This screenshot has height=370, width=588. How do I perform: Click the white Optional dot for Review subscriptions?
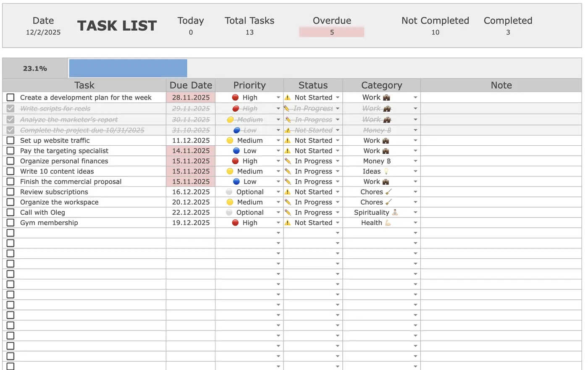click(x=229, y=192)
